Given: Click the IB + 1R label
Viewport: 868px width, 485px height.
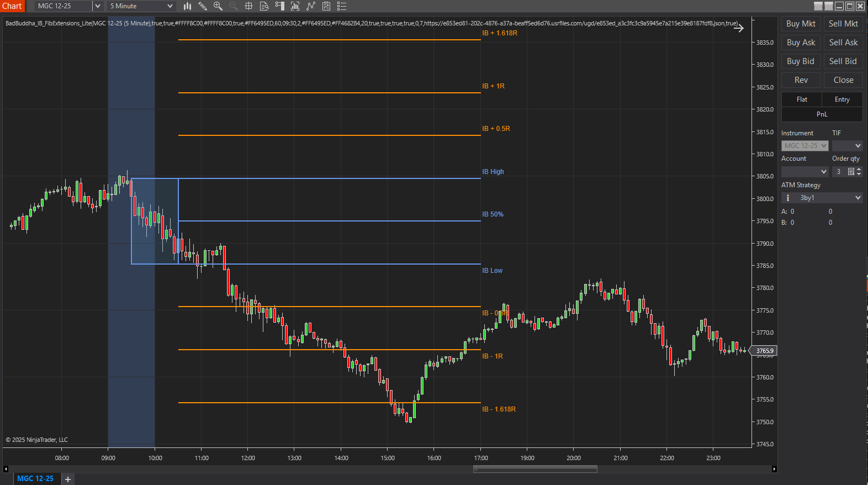Looking at the screenshot, I should click(x=493, y=86).
